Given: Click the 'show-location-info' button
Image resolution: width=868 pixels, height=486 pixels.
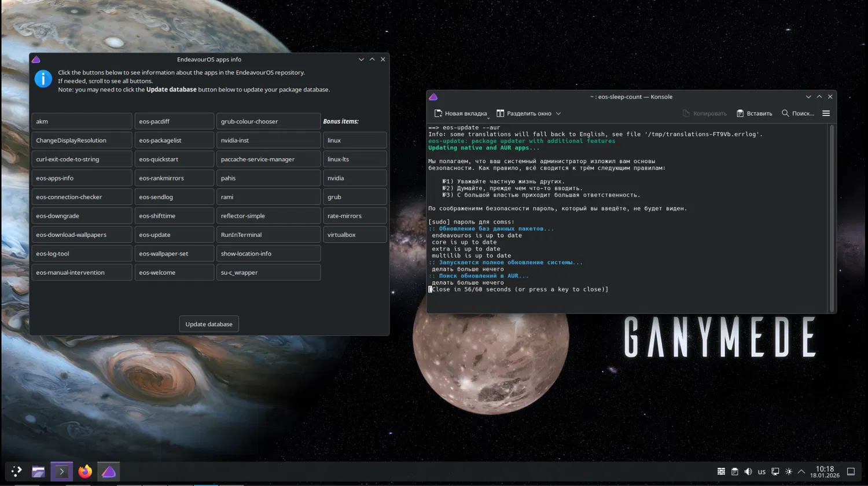Looking at the screenshot, I should (x=269, y=253).
